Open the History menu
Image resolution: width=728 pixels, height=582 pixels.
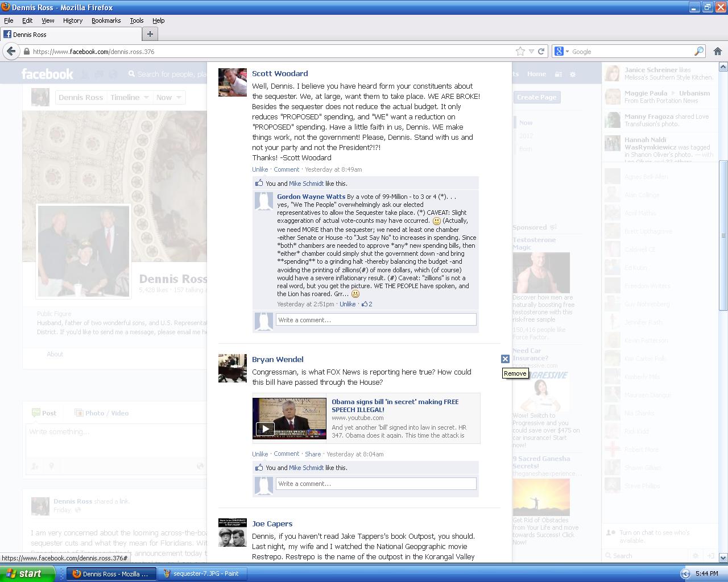73,20
